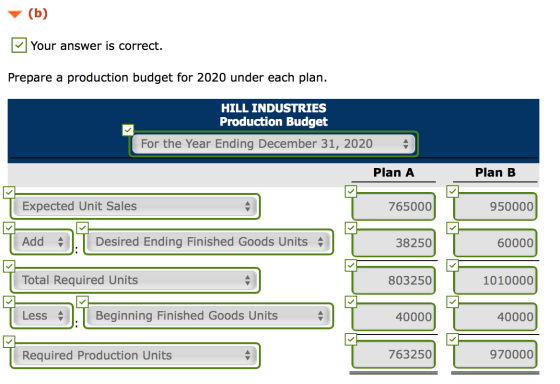560x384 pixels.
Task: Click the check icon above Beginning Finished Goods Units
Action: pos(82,302)
